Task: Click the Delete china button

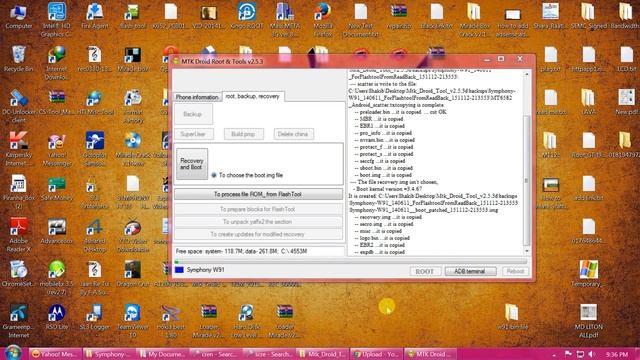Action: (293, 134)
